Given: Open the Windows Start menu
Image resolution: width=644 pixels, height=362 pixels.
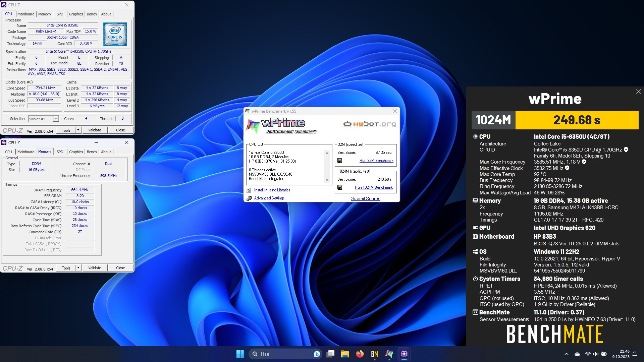Looking at the screenshot, I should tap(240, 354).
